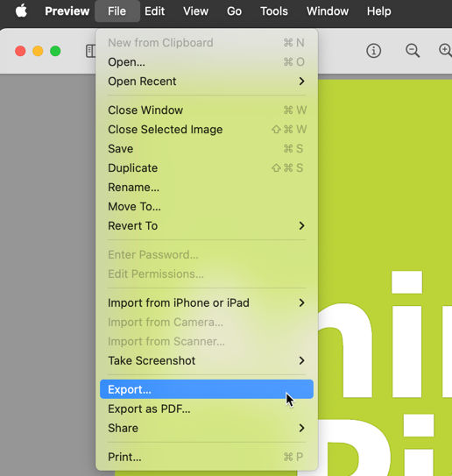This screenshot has height=476, width=452.
Task: Choose Export… from the File menu
Action: pyautogui.click(x=207, y=389)
